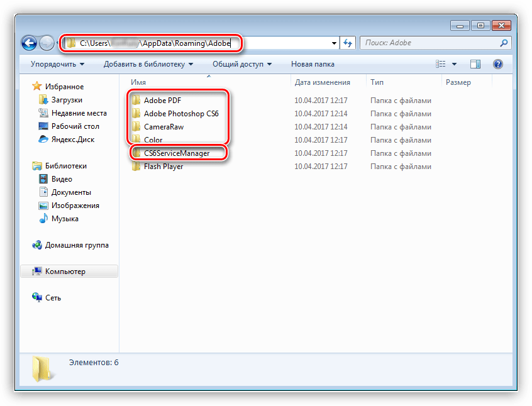Screen dimensions: 532x406
Task: Click the CameraRaw type Папка с файлами
Action: [x=401, y=127]
